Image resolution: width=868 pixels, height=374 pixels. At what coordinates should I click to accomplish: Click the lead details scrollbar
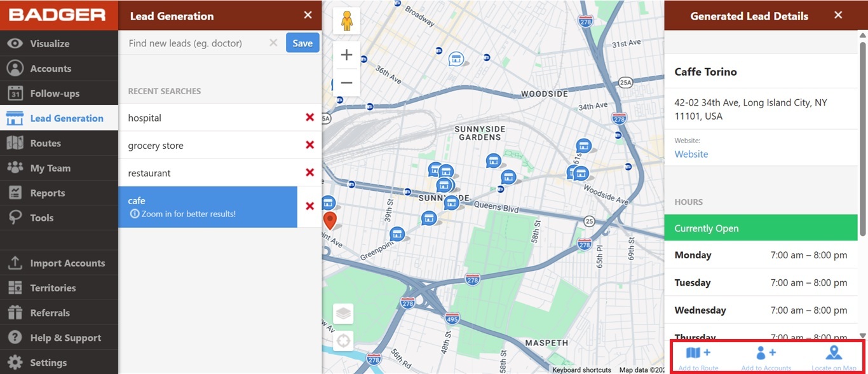tap(862, 140)
